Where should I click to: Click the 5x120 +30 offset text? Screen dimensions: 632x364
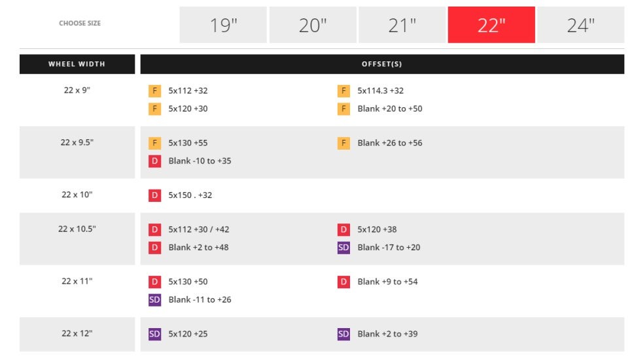click(188, 108)
